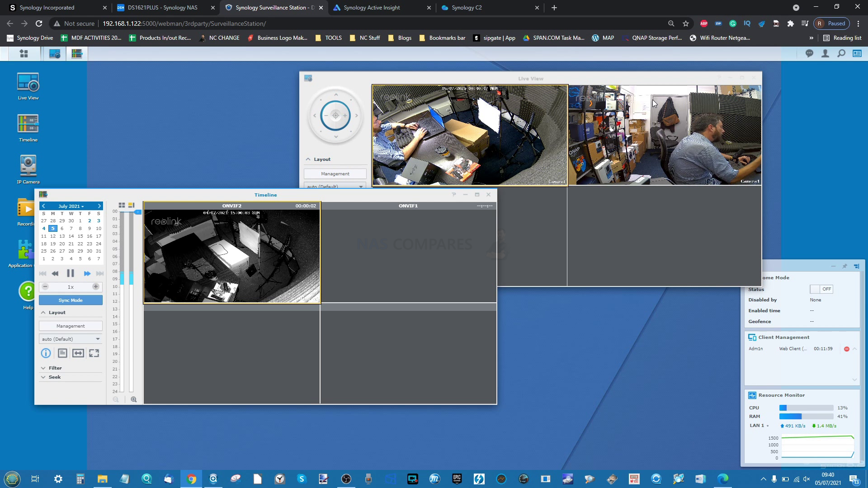Click the list layout icon in Timeline header

coord(131,205)
